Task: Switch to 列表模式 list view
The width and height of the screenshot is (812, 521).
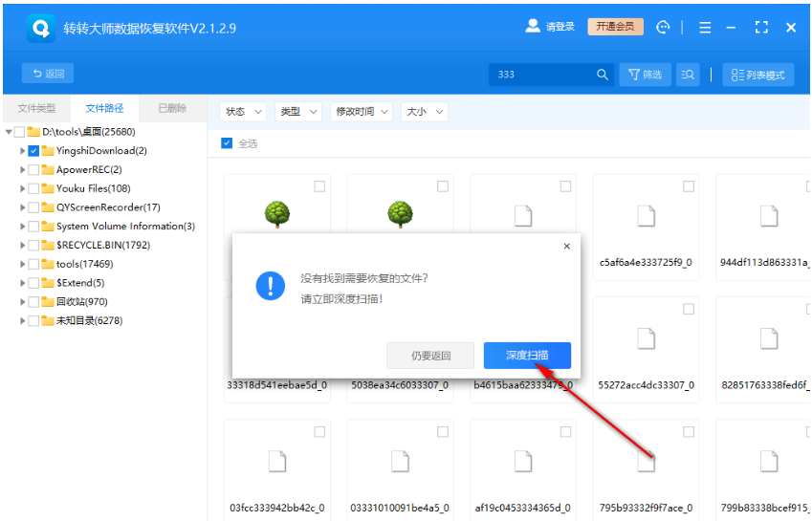Action: (758, 75)
